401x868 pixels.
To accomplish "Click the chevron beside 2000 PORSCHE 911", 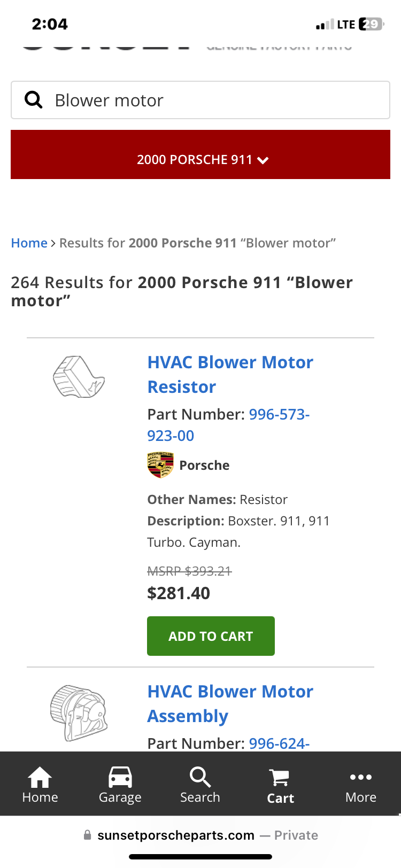I will (263, 160).
